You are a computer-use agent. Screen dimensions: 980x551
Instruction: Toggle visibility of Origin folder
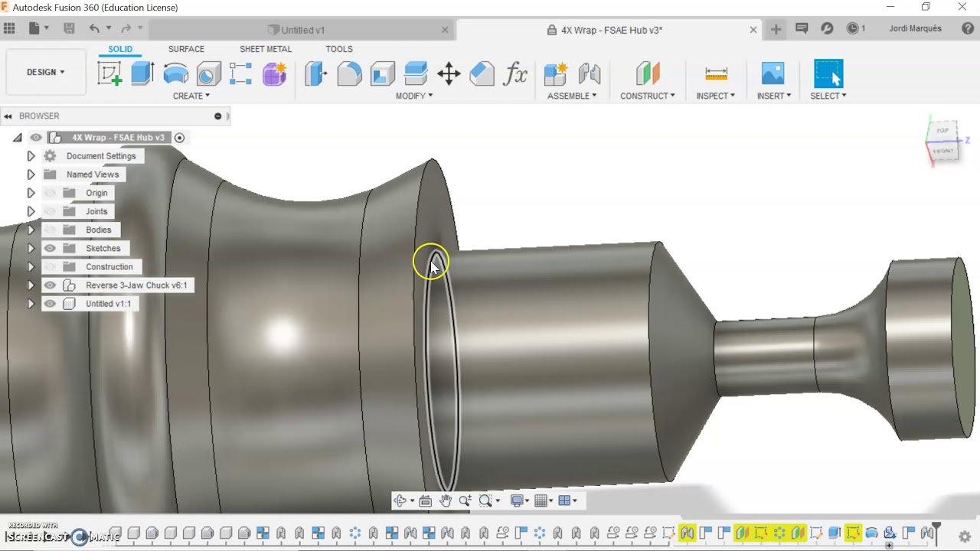pos(50,193)
